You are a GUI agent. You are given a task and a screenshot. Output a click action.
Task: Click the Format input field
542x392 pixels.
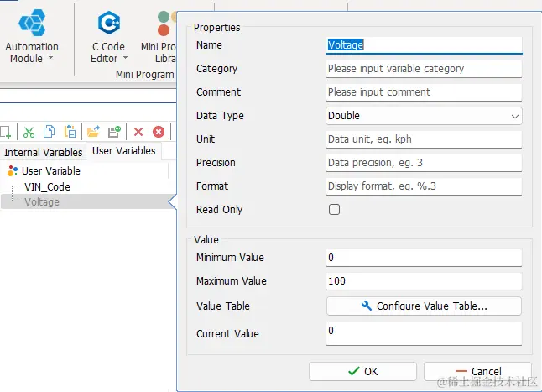tap(424, 186)
